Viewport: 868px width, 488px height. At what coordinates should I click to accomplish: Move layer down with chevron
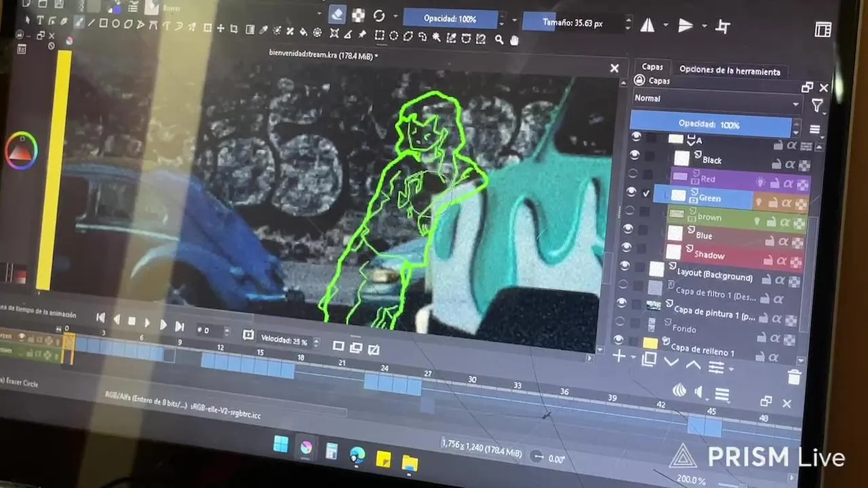671,362
